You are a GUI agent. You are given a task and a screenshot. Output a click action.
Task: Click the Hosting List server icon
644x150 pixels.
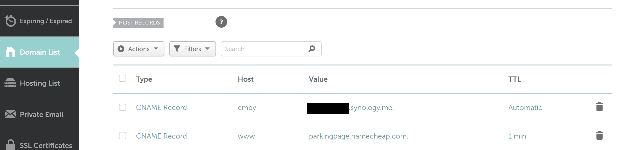coord(10,83)
